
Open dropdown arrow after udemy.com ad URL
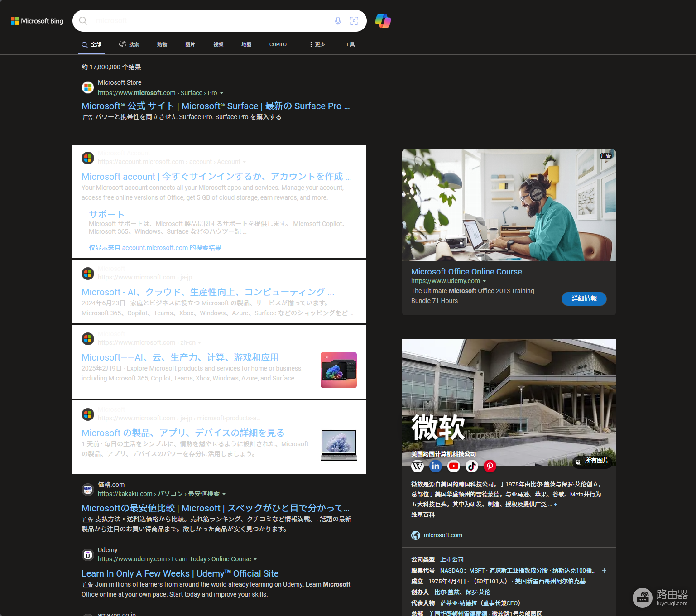point(484,281)
